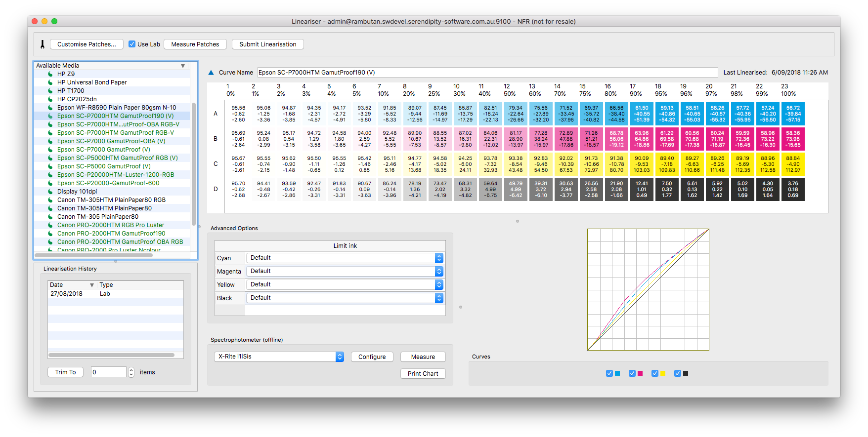The width and height of the screenshot is (868, 437).
Task: Click yellow patch C23 reading 88.84
Action: click(793, 164)
